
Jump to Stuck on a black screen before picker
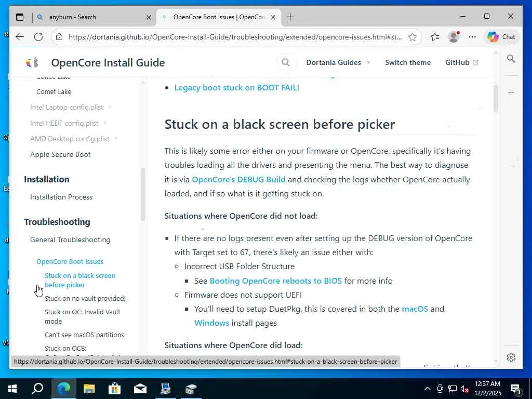click(80, 280)
